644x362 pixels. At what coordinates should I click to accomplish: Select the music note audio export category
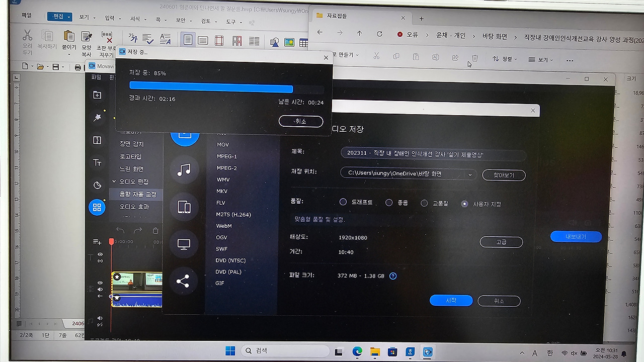(185, 169)
